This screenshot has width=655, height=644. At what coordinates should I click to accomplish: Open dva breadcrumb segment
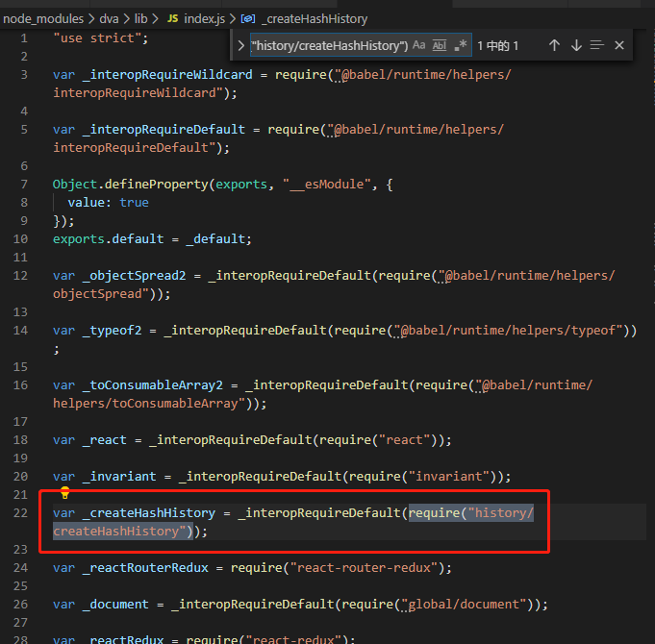point(109,19)
